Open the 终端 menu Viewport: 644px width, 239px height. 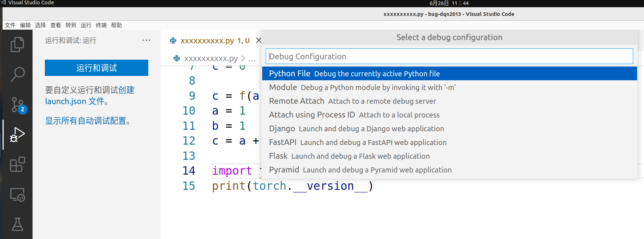(x=101, y=25)
